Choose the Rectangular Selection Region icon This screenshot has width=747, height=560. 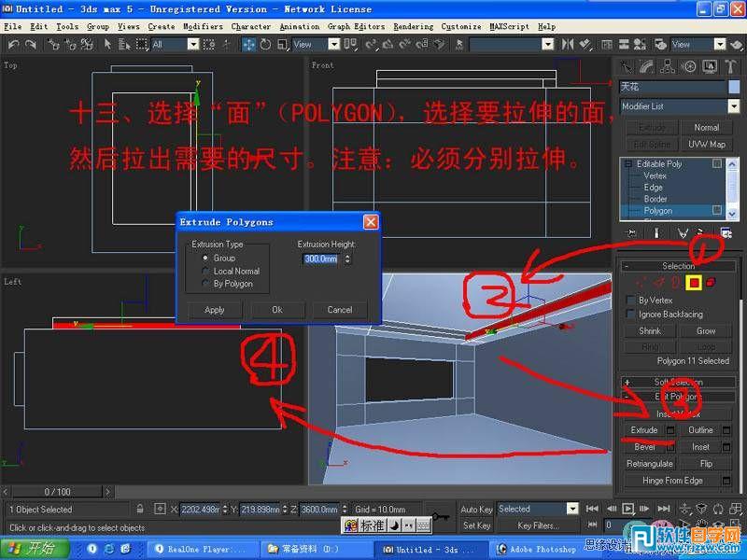coord(142,45)
